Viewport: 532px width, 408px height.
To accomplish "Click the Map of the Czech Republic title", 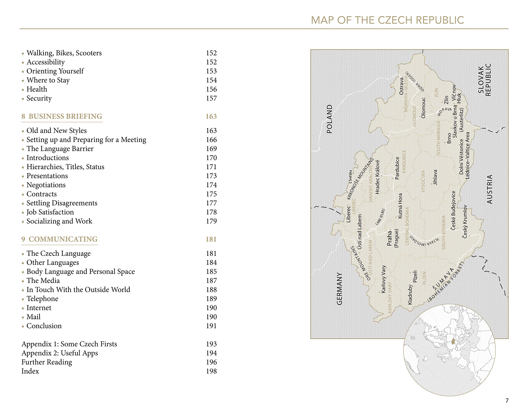I will 388,20.
